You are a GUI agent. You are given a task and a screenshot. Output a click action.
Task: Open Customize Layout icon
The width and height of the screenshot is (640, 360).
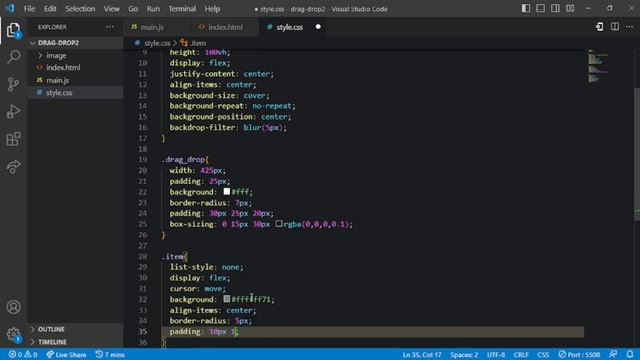(570, 8)
